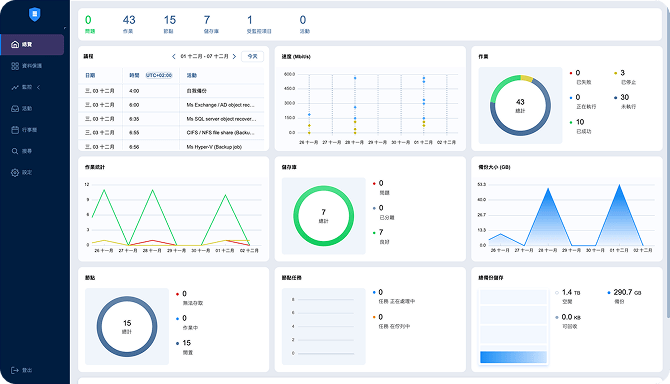Image resolution: width=670 pixels, height=384 pixels.
Task: Click the shield logo at sidebar top
Action: pos(35,15)
